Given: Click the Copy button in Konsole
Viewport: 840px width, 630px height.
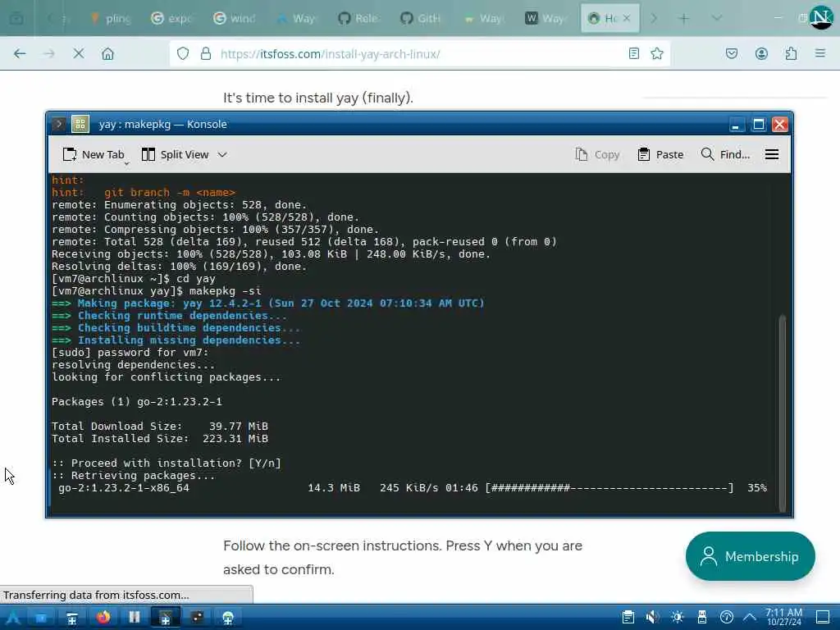Looking at the screenshot, I should pos(598,154).
